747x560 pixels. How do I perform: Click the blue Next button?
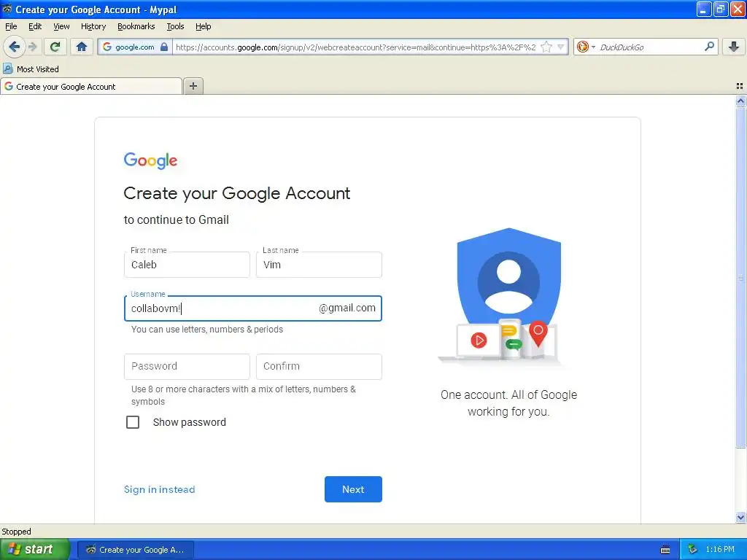coord(353,489)
